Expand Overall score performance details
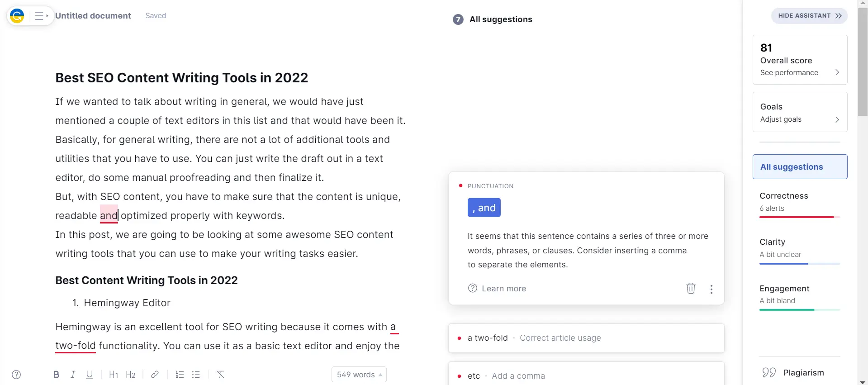 coord(800,72)
